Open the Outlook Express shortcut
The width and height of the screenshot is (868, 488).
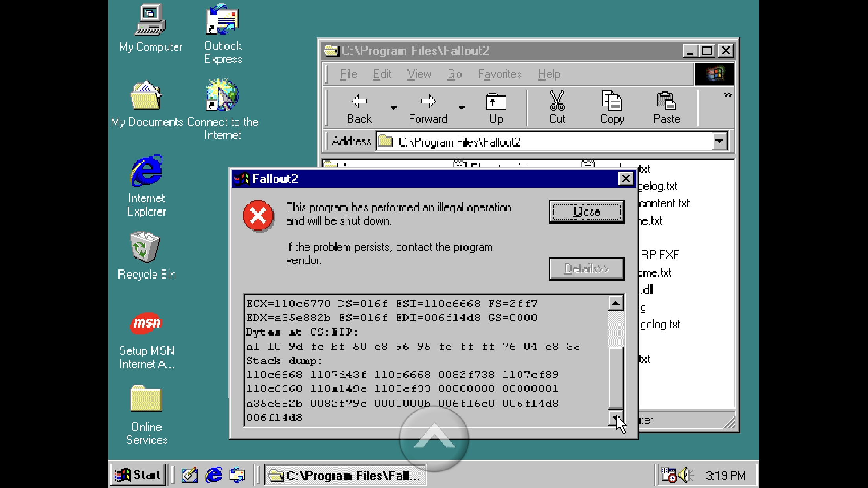click(x=223, y=33)
